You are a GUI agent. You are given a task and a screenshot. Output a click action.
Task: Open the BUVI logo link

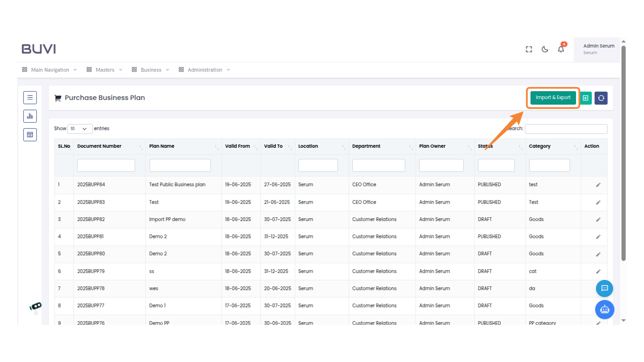coord(38,49)
